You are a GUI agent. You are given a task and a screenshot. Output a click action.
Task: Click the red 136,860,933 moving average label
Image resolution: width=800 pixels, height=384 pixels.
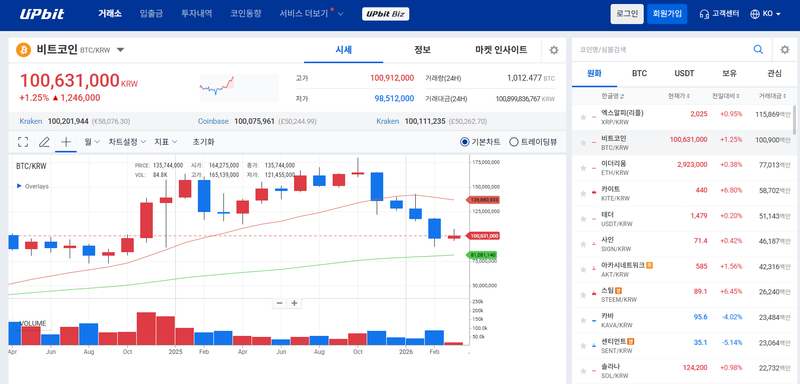[484, 200]
